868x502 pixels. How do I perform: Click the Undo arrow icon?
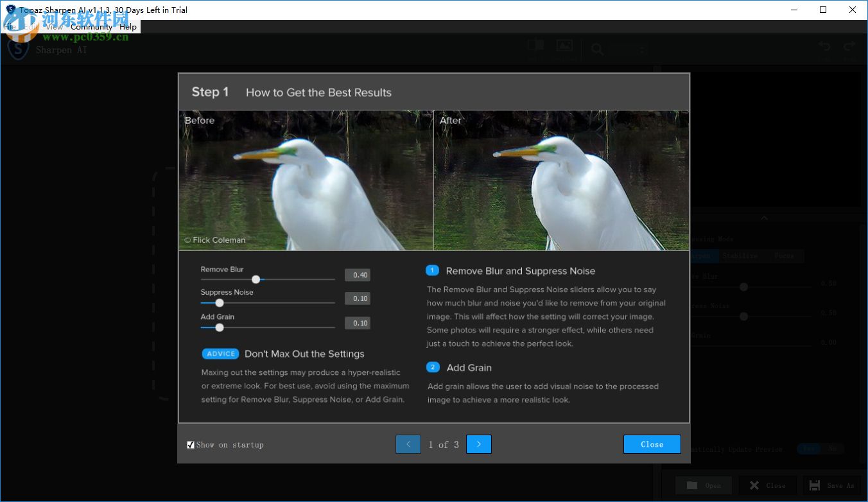pos(825,47)
